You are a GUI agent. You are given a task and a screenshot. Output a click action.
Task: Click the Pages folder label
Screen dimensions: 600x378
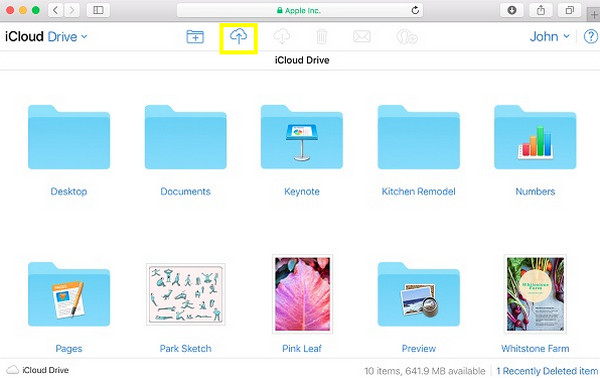point(69,349)
